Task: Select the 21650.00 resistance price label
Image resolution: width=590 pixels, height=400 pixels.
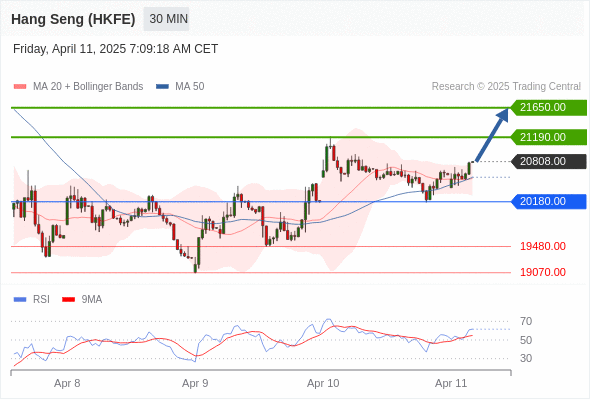Action: (x=549, y=108)
